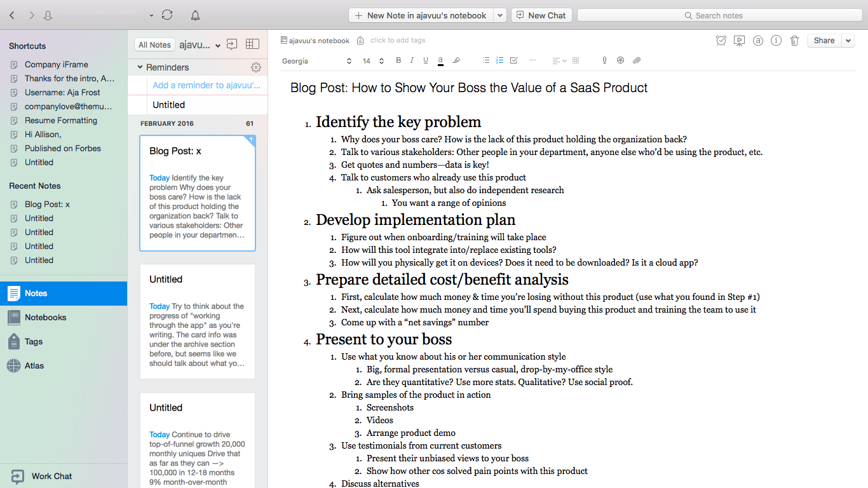Insert a checkbox to-do item

coord(513,61)
